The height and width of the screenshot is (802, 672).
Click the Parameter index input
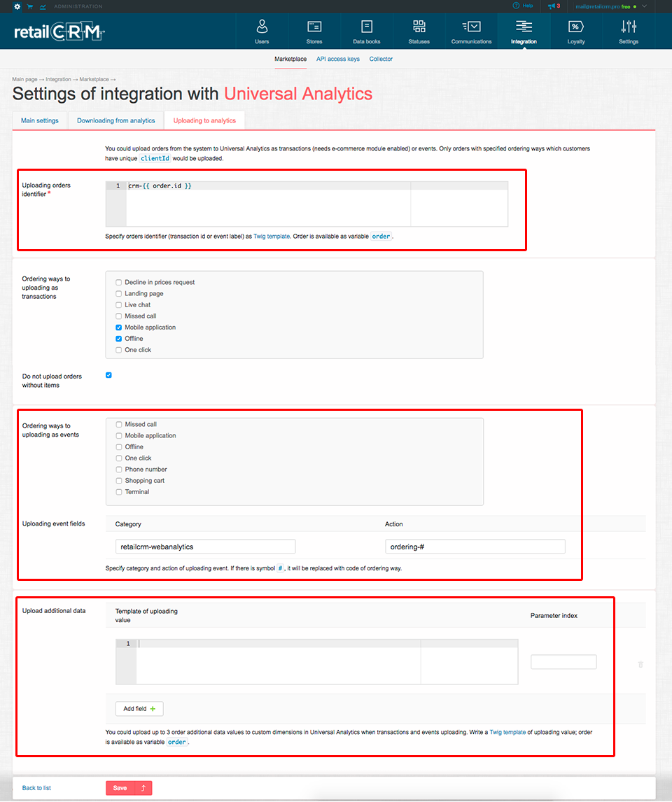[x=563, y=662]
